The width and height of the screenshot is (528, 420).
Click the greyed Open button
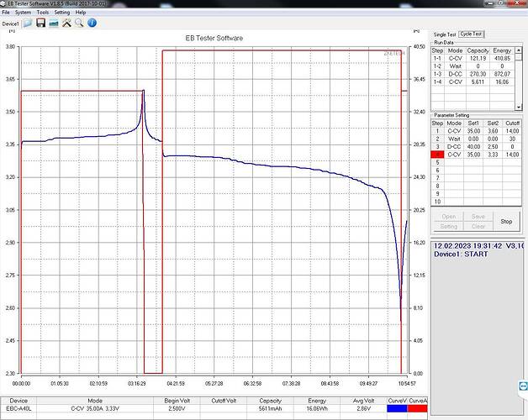point(448,217)
